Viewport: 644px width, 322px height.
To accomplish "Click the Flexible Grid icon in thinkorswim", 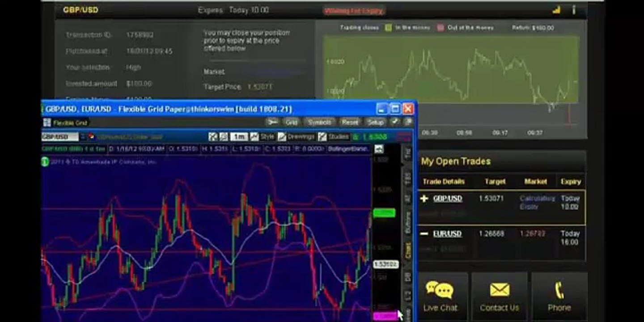I will click(47, 123).
